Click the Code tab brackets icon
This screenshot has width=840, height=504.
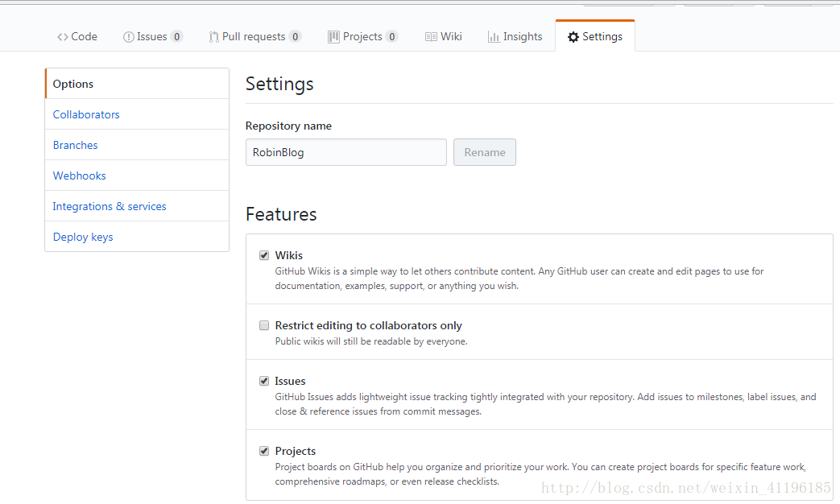pyautogui.click(x=63, y=37)
